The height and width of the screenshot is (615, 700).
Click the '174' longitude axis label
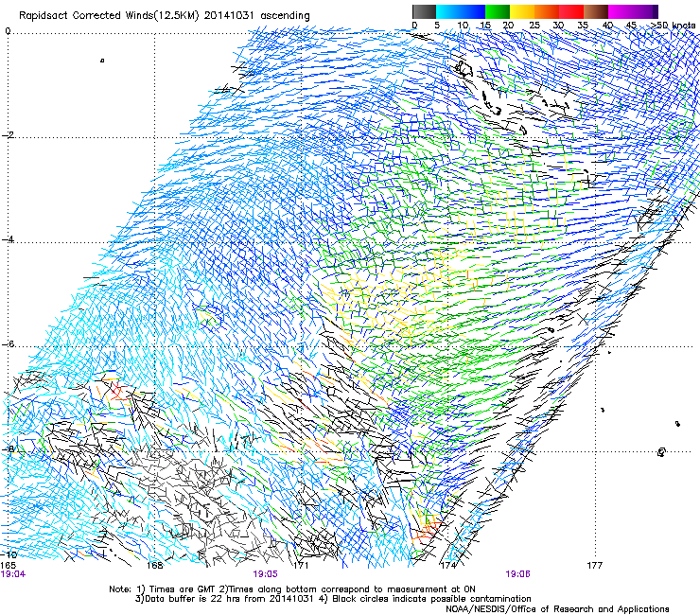pyautogui.click(x=447, y=566)
